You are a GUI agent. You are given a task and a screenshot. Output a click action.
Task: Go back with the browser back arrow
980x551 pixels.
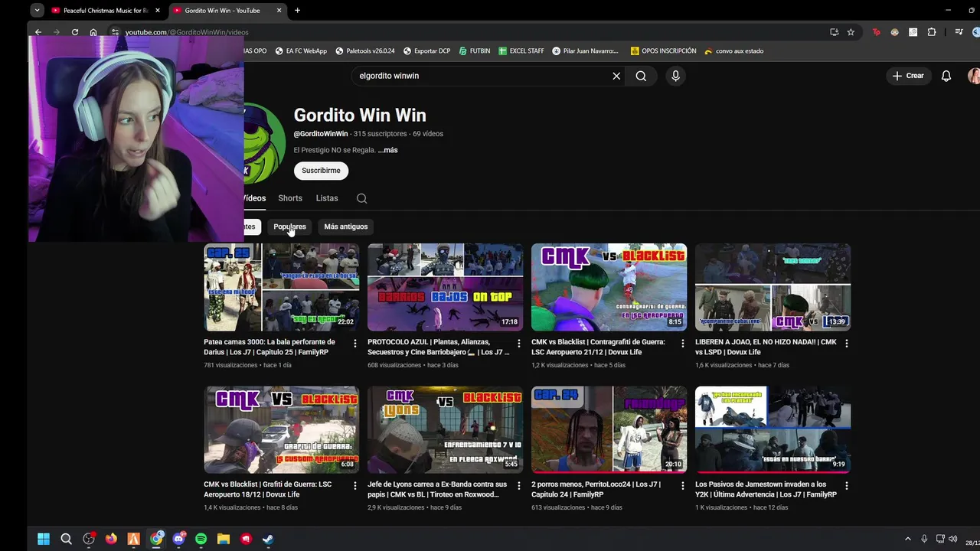click(x=38, y=32)
